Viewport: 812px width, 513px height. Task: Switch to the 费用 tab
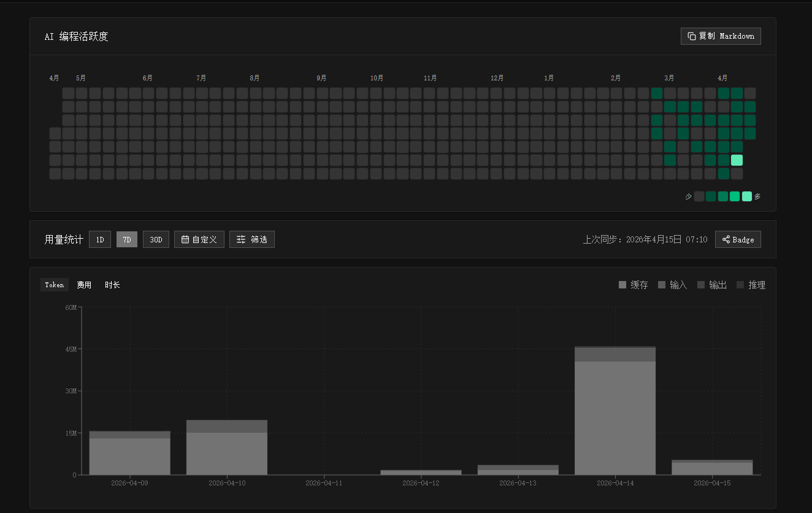(84, 285)
